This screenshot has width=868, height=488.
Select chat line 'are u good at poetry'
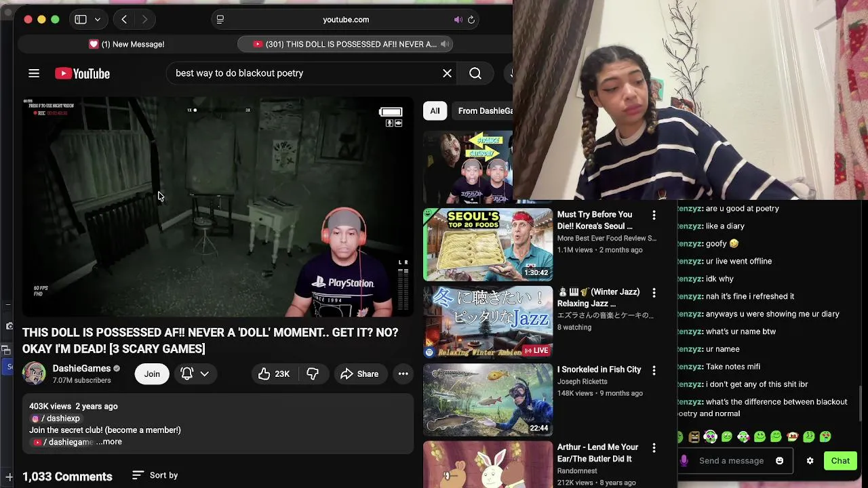coord(742,209)
